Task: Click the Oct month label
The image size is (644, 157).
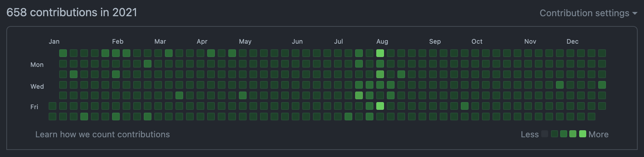Action: coord(477,42)
